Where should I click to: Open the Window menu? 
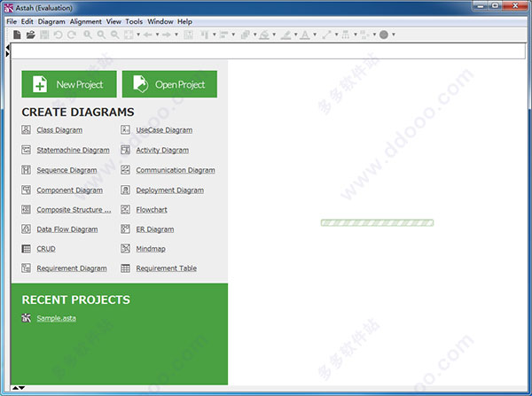pyautogui.click(x=160, y=21)
